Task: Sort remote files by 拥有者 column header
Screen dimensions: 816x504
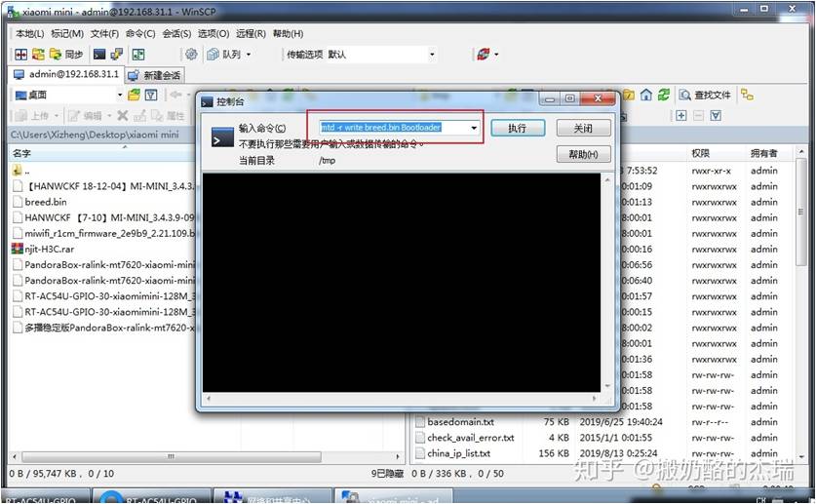Action: pos(764,153)
